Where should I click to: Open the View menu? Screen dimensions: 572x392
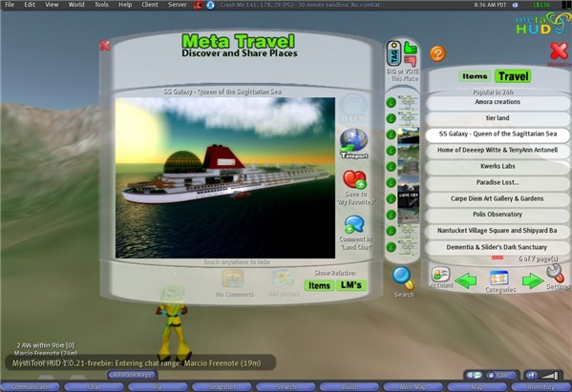[x=52, y=5]
